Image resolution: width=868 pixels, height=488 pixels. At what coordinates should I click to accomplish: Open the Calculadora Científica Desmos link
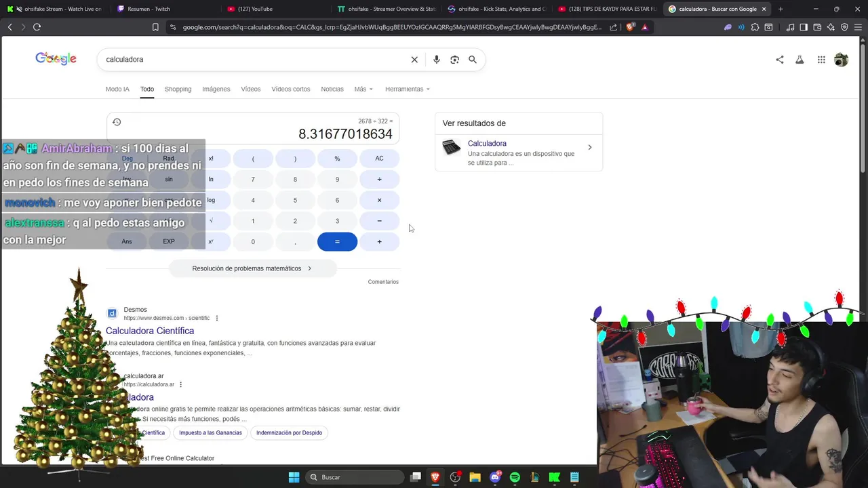150,331
